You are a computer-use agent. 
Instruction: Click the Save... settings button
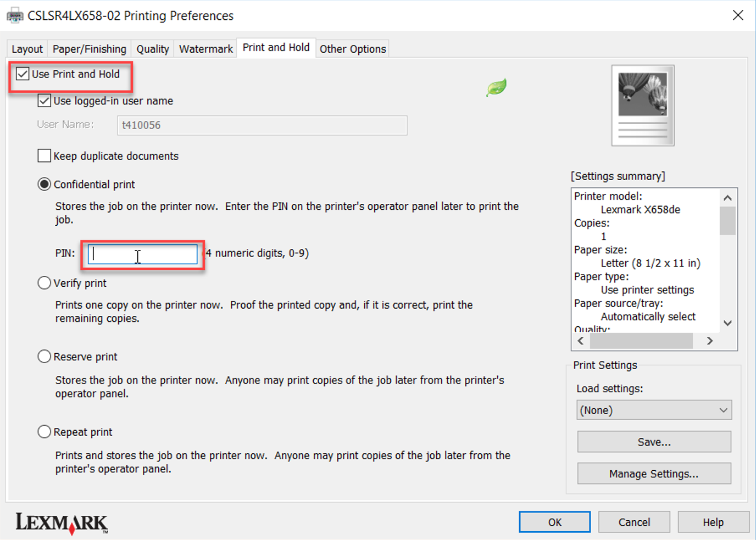point(654,442)
